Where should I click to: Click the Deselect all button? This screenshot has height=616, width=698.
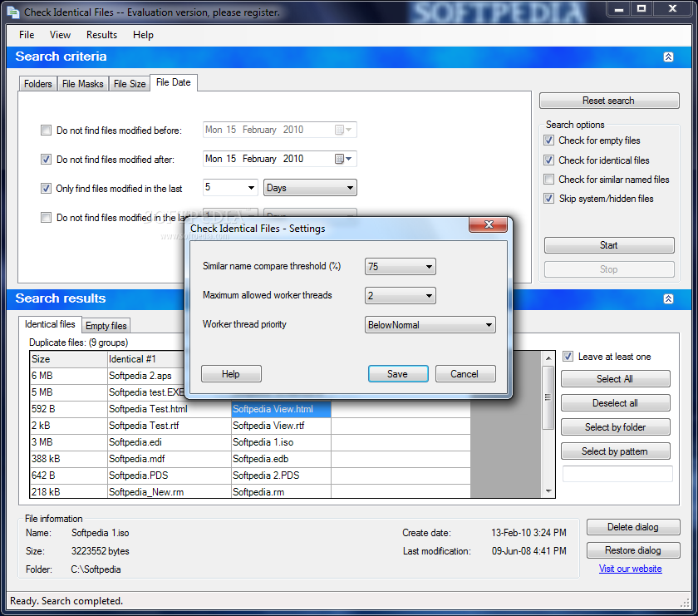615,402
